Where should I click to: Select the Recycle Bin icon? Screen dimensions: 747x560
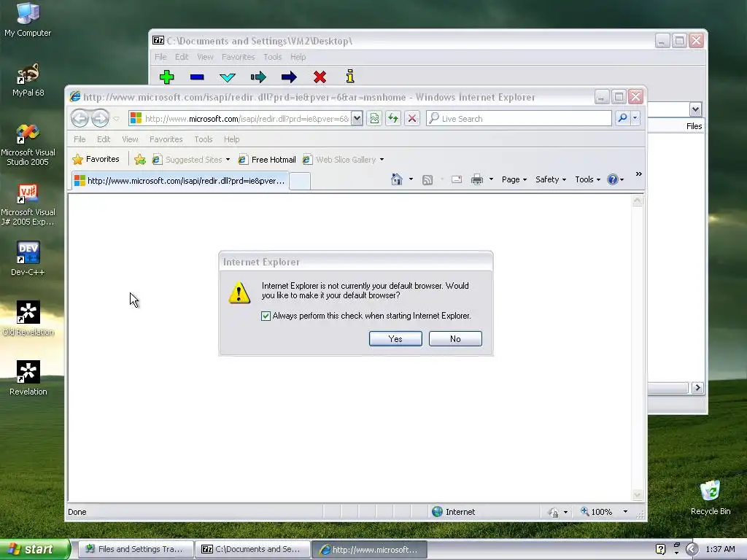[x=711, y=497]
